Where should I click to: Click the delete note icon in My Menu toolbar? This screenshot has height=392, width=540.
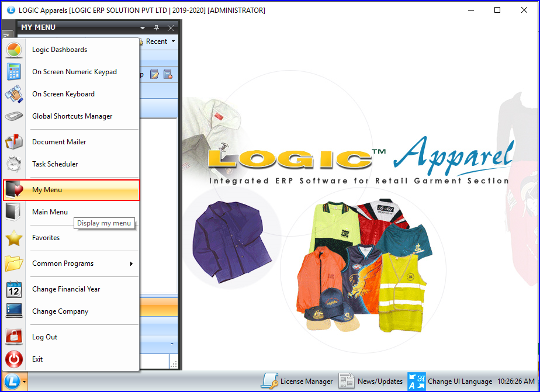pyautogui.click(x=168, y=74)
